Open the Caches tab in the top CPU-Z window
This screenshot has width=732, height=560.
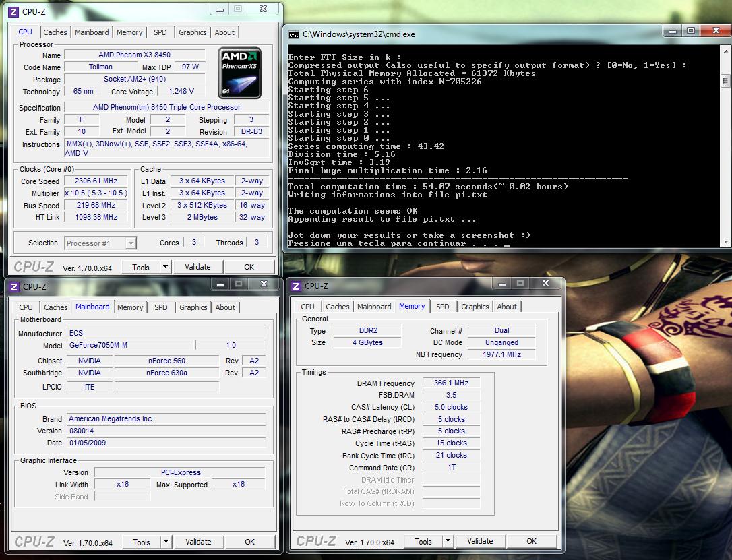tap(55, 32)
